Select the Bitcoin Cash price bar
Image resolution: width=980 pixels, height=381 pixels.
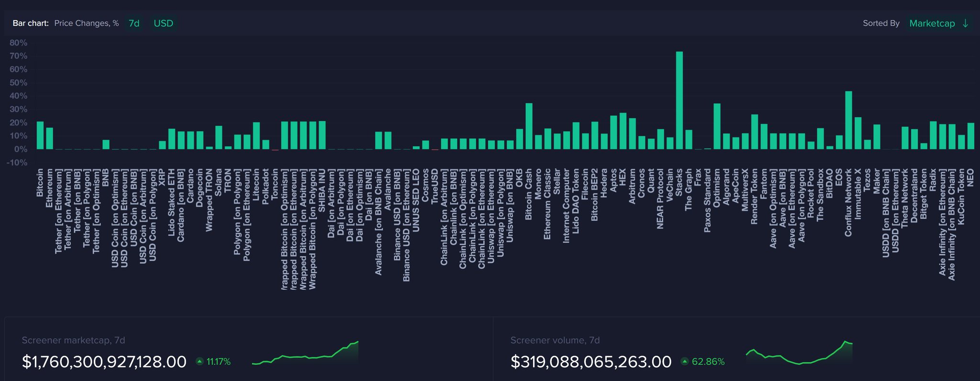529,126
